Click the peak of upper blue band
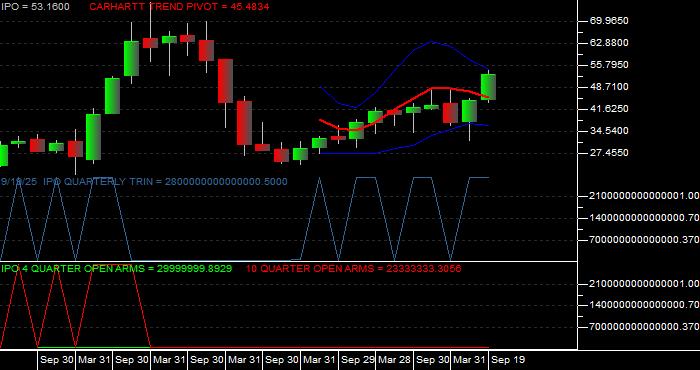Screen dimensions: 700x370 coord(431,42)
